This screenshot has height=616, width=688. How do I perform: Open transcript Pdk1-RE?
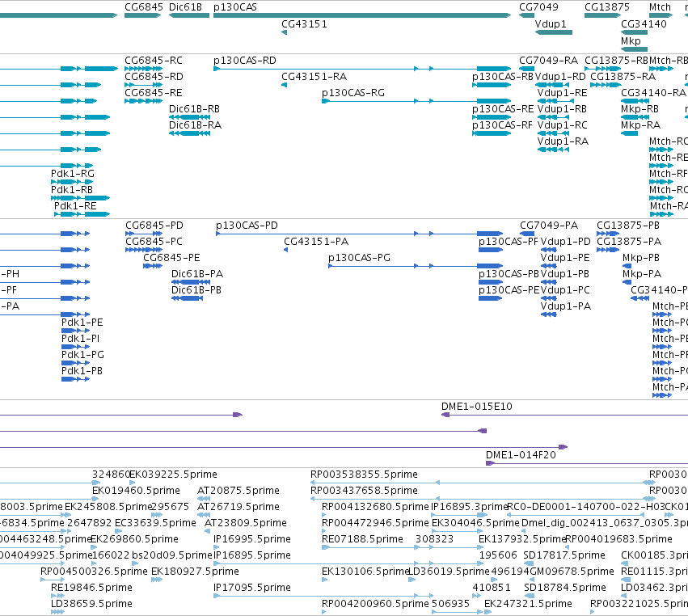point(75,206)
